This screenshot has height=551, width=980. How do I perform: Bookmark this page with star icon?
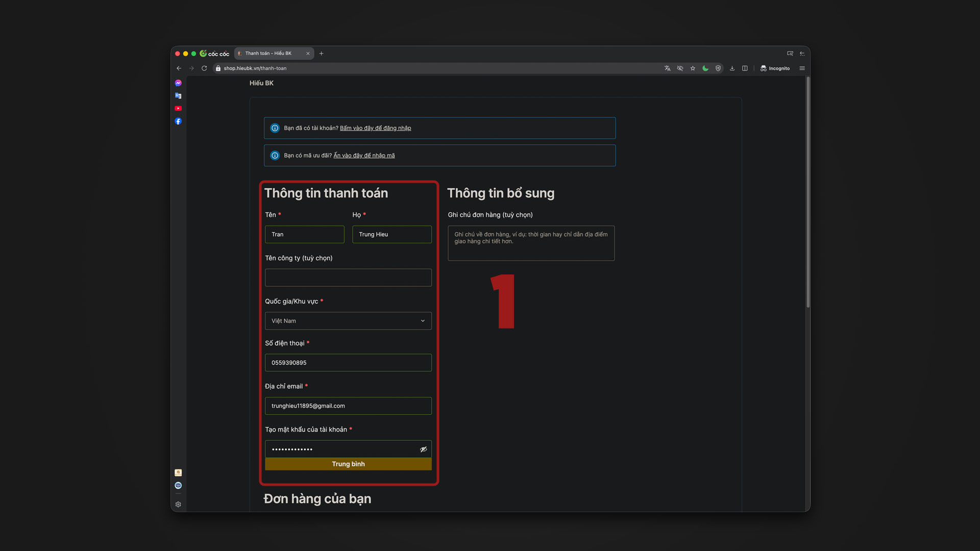[x=693, y=68]
